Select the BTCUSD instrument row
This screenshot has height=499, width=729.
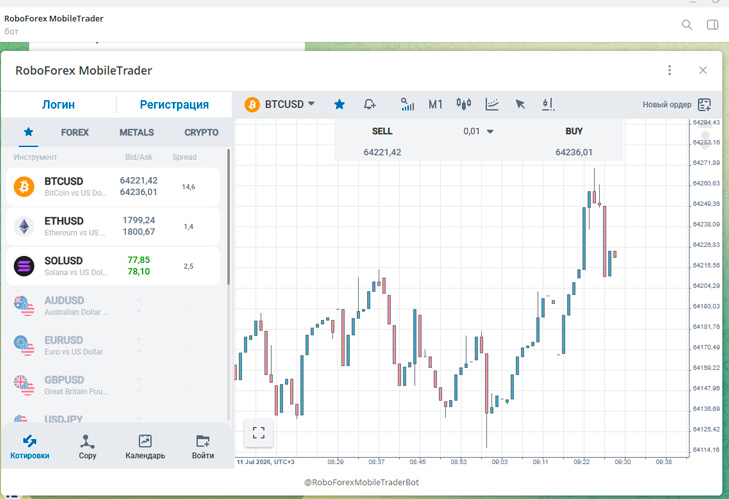coord(113,186)
